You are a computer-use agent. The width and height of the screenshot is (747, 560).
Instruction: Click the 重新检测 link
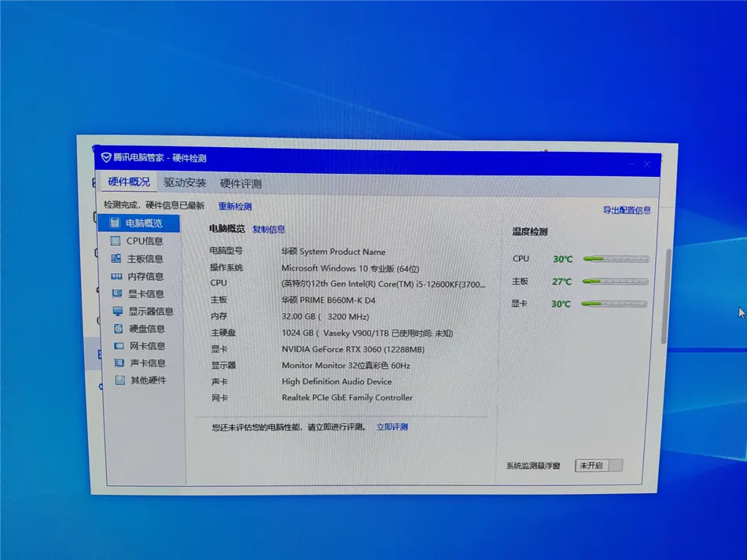[x=234, y=207]
